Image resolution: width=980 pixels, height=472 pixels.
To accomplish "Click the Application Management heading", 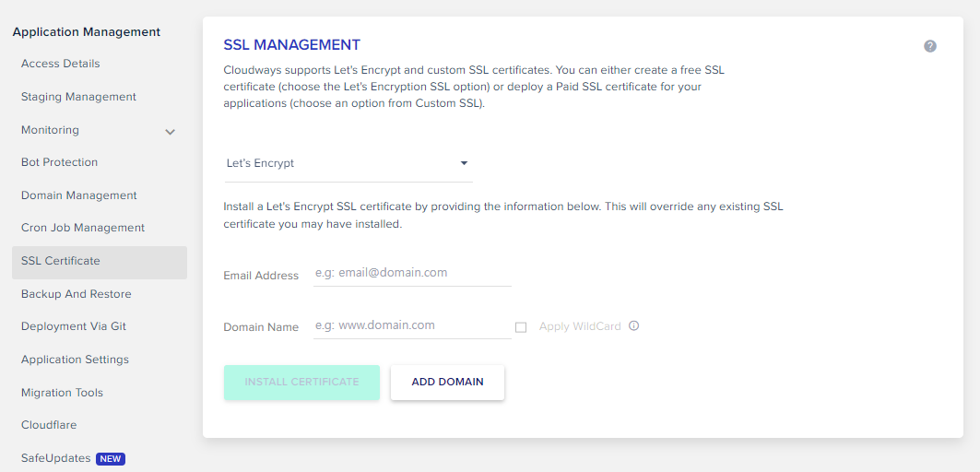I will [x=87, y=32].
